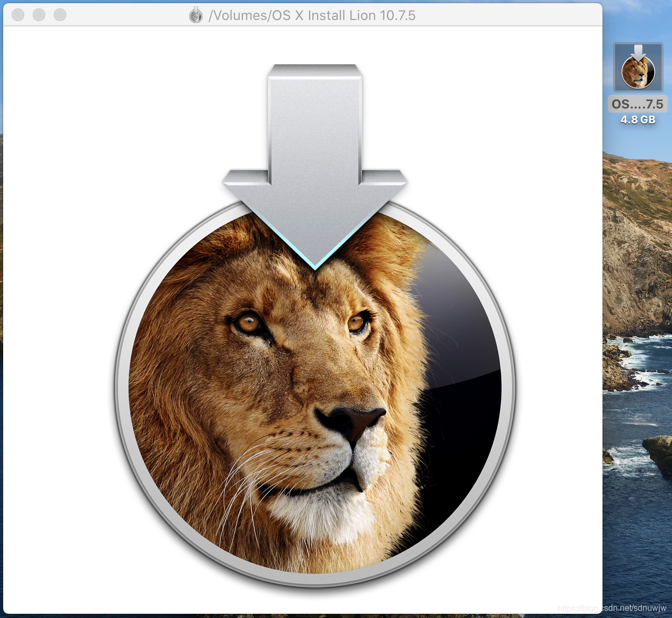Screen dimensions: 672x618
Task: Click the '/Volumes/OS X Install Lion 10.7.5' title
Action: coord(312,15)
